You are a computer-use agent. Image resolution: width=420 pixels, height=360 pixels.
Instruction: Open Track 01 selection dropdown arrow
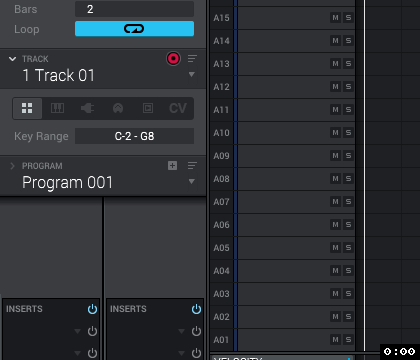click(x=192, y=74)
